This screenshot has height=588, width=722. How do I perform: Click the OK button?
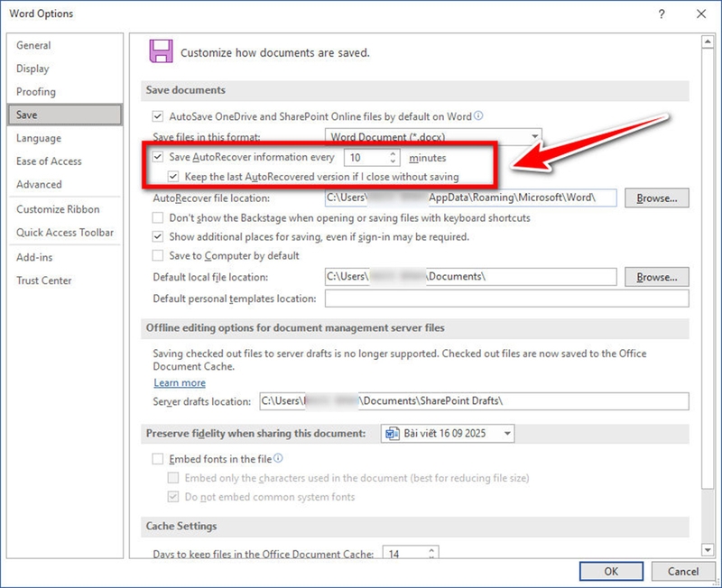click(611, 572)
